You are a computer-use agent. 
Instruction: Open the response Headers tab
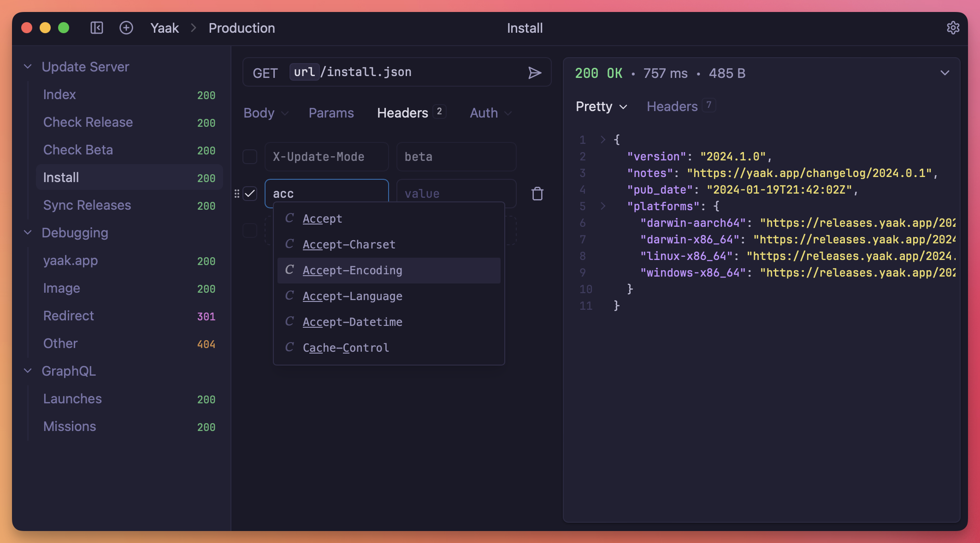[x=672, y=106]
